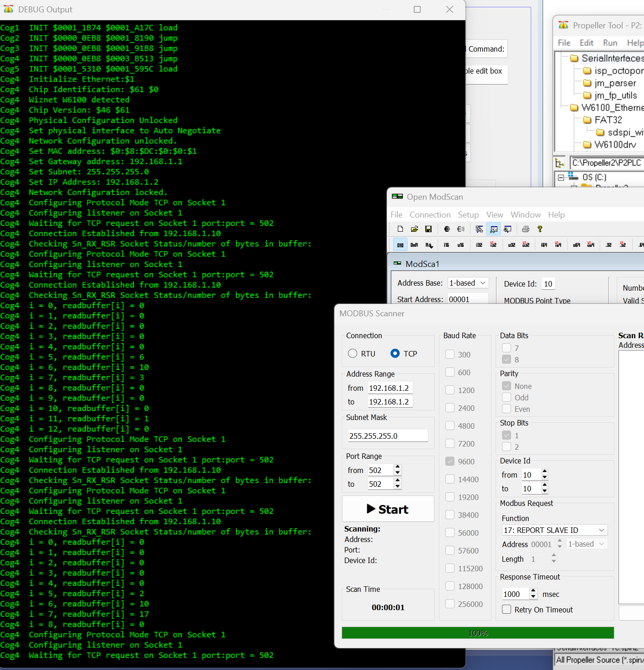This screenshot has height=670, width=644.
Task: Click the Device Id field showing 10 in ModSca1
Action: (x=549, y=284)
